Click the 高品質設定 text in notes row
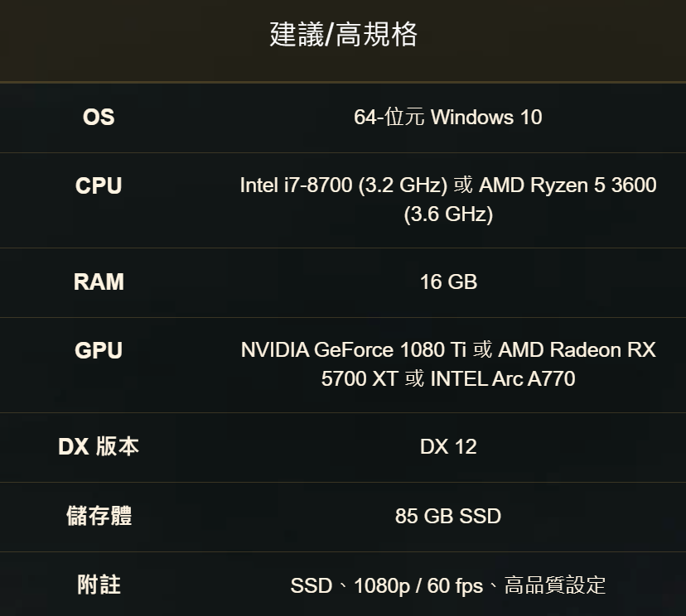 [555, 585]
